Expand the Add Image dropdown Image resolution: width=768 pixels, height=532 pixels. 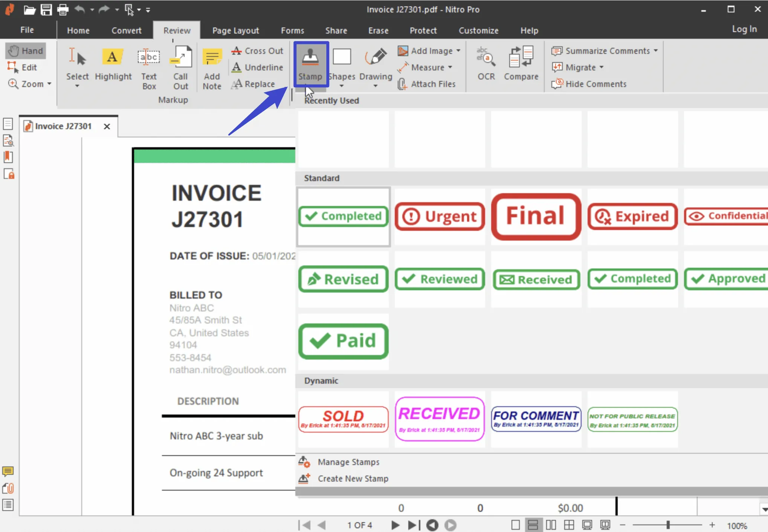click(x=458, y=51)
